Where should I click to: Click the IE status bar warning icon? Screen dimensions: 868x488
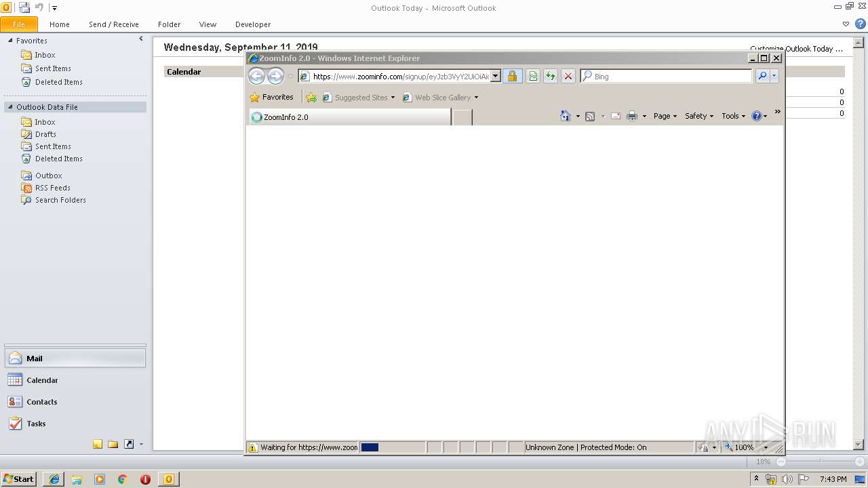coord(253,447)
